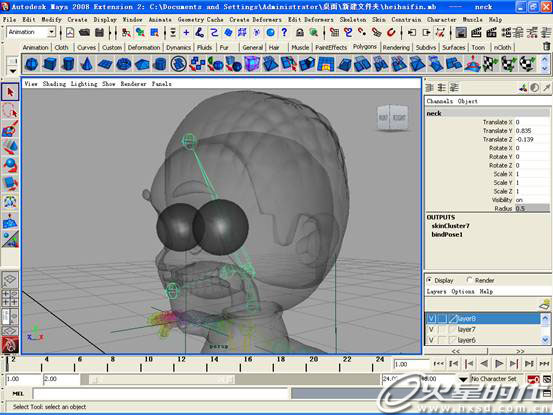Image resolution: width=553 pixels, height=415 pixels.
Task: Play the animation backward
Action: 484,363
